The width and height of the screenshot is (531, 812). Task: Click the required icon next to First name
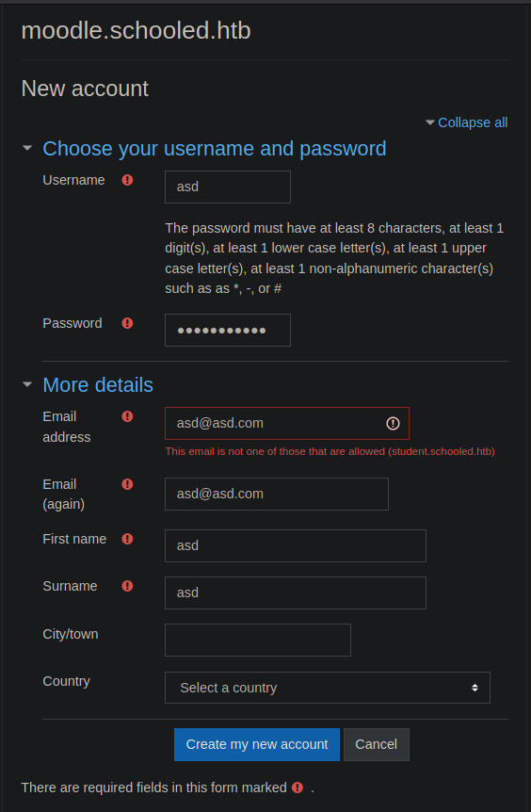coord(127,539)
